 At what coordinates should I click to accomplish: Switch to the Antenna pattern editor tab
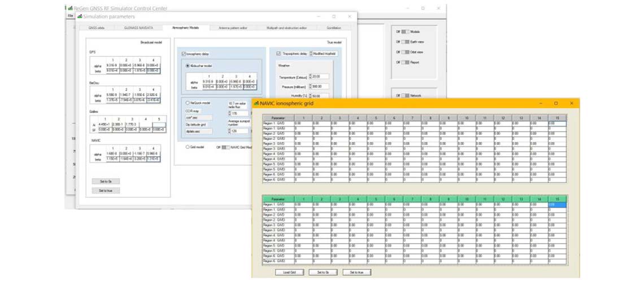coord(232,28)
